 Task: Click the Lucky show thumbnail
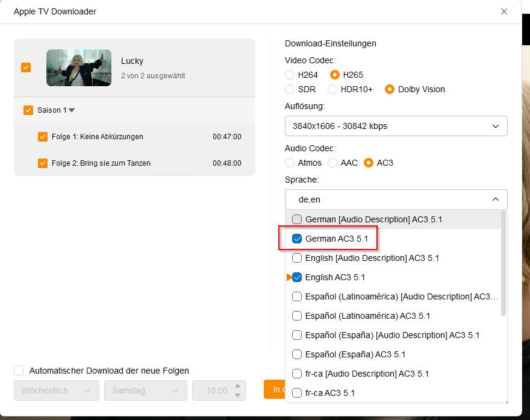pos(79,67)
